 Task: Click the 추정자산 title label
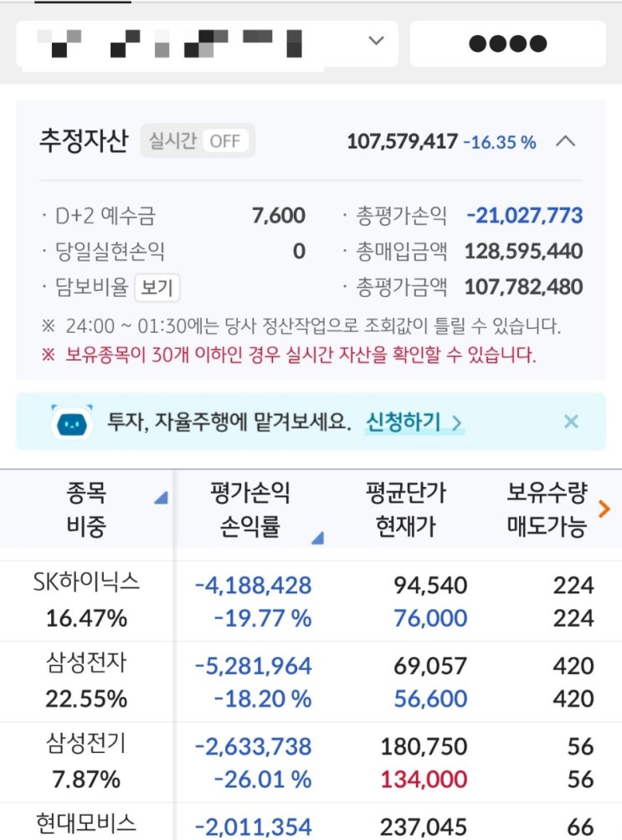84,141
